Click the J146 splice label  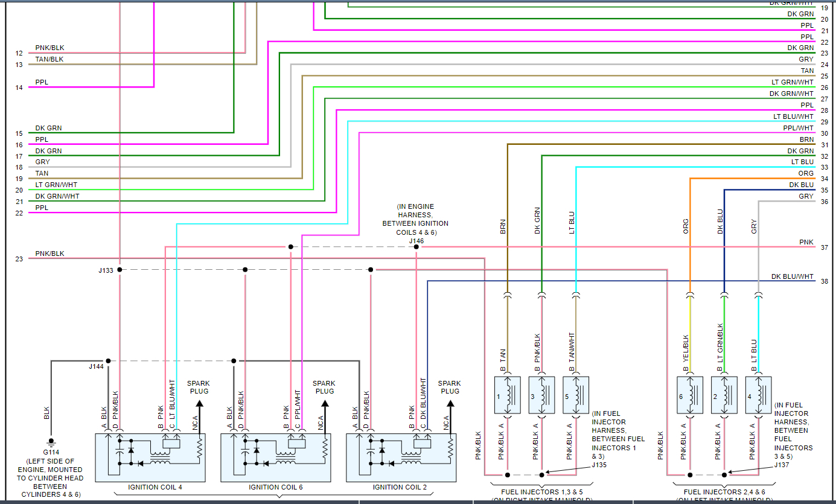coord(416,241)
